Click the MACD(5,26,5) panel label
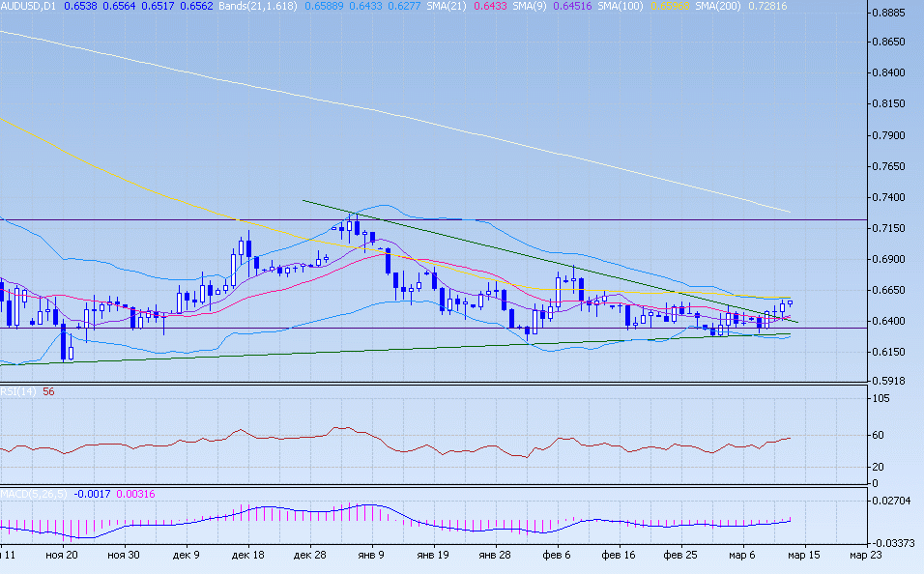 (35, 494)
